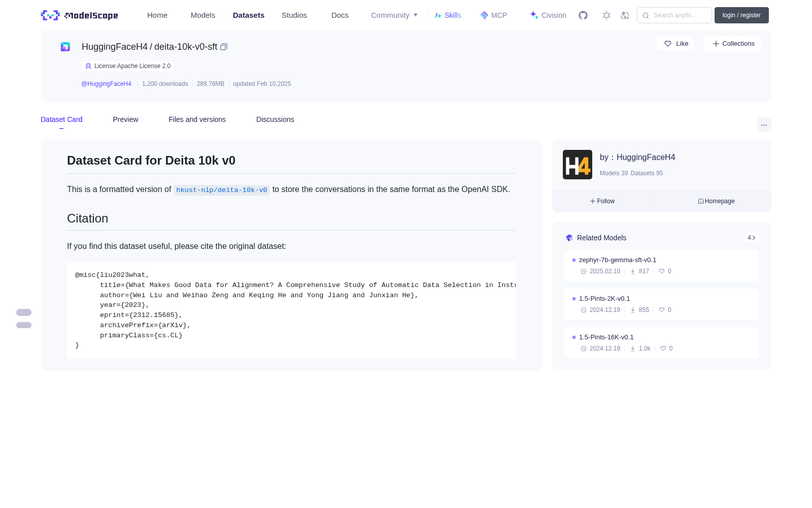Open the Datasets navigation item
This screenshot has height=508, width=812.
coord(249,15)
